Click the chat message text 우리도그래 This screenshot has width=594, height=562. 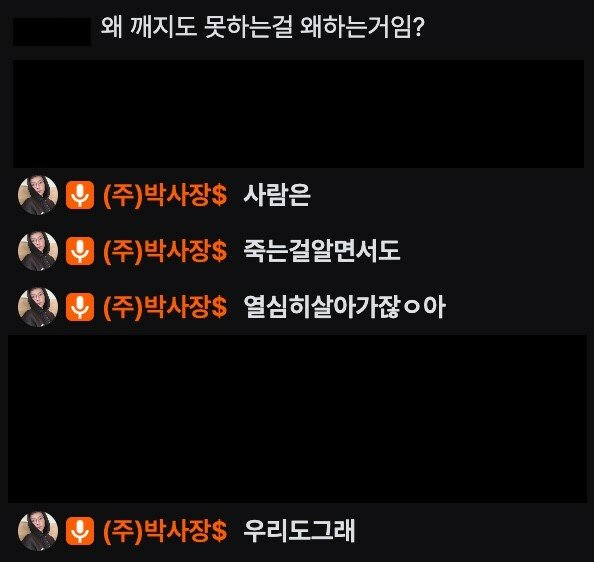(x=299, y=531)
